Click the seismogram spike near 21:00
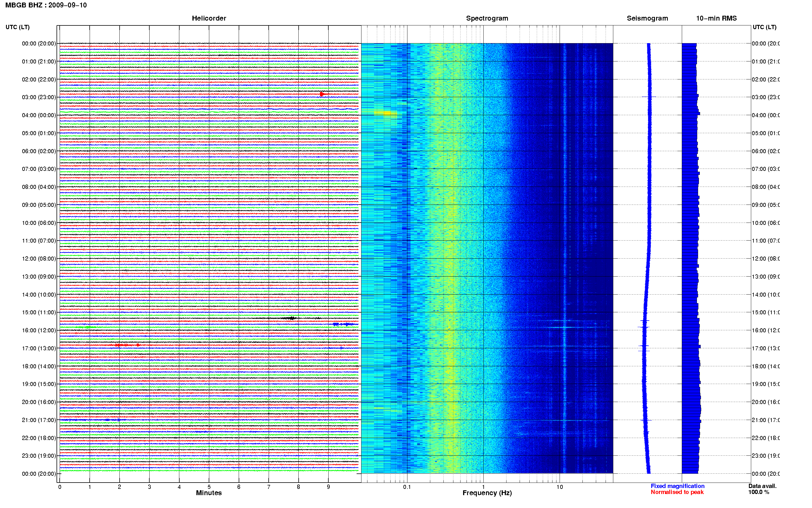The height and width of the screenshot is (508, 812). 646,420
